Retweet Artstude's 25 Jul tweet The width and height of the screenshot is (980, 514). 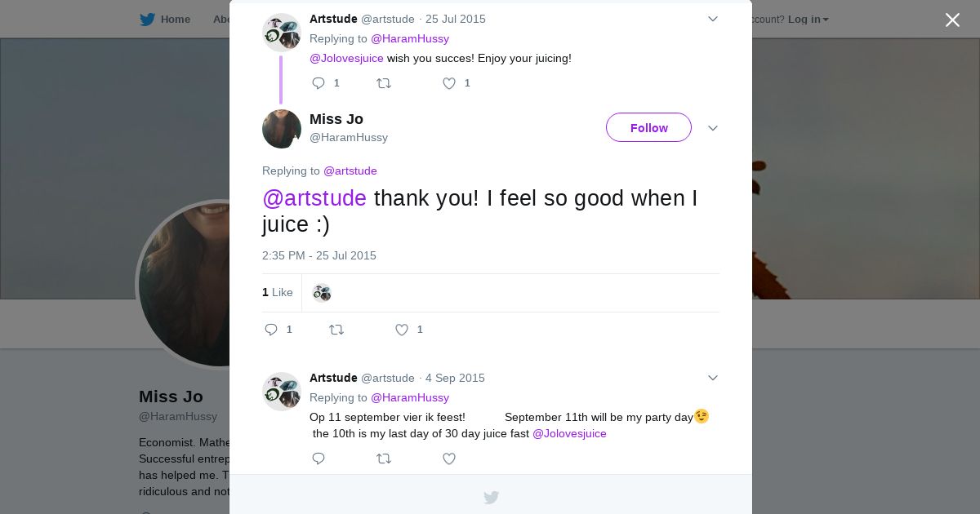click(x=384, y=83)
